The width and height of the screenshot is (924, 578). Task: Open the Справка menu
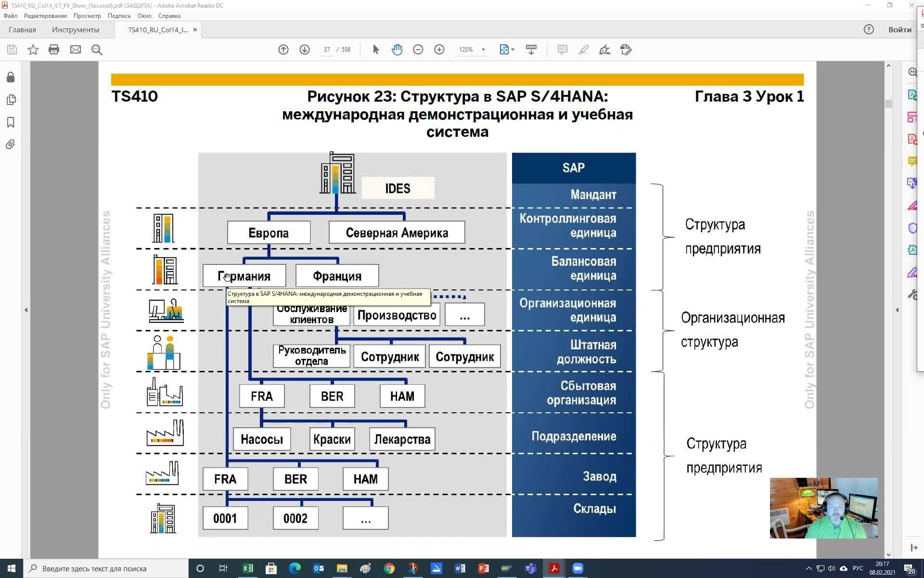[x=169, y=16]
